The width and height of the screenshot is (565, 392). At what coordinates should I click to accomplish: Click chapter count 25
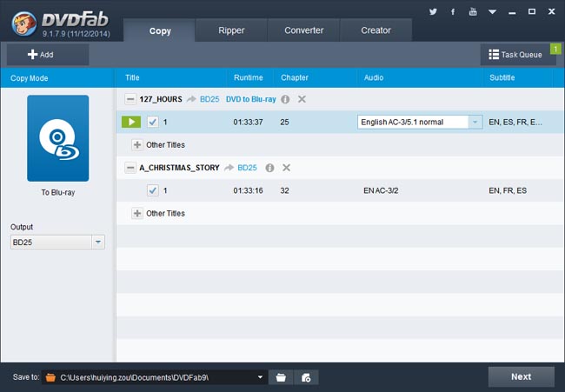[284, 123]
